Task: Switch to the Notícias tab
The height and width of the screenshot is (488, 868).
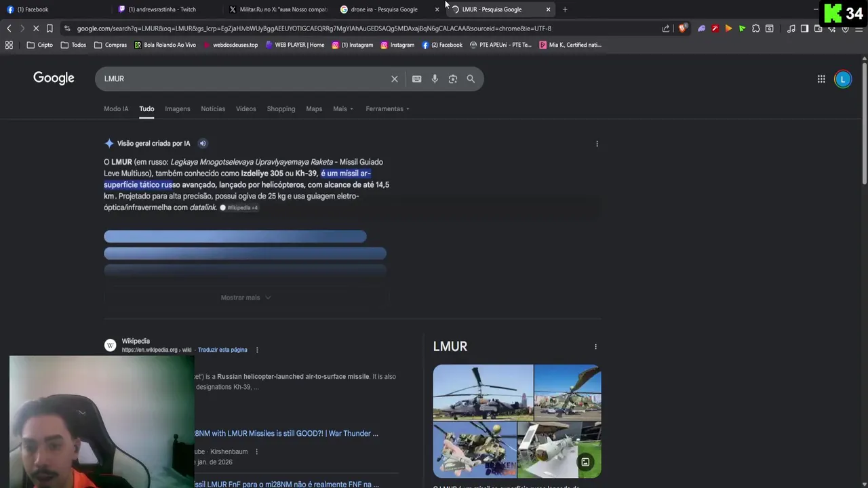Action: (213, 108)
